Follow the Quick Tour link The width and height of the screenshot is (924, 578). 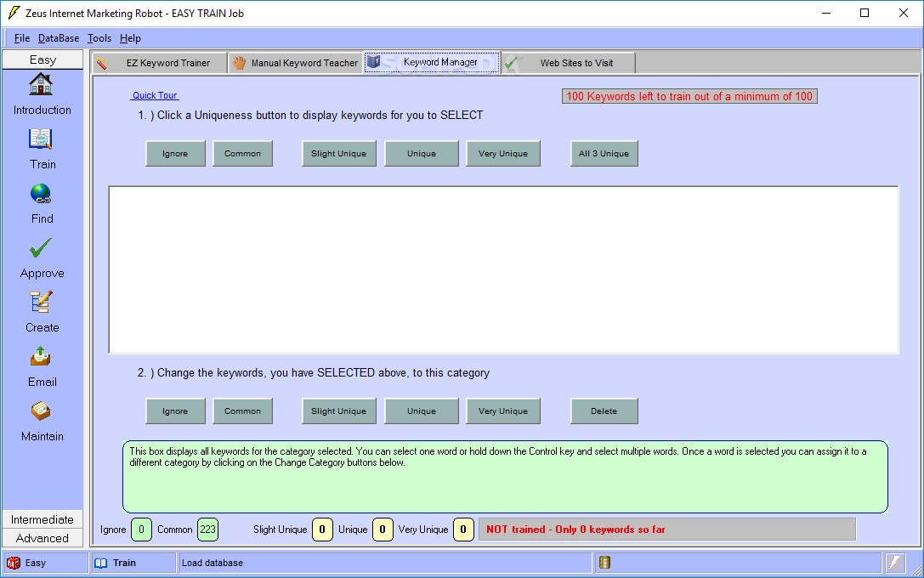155,95
